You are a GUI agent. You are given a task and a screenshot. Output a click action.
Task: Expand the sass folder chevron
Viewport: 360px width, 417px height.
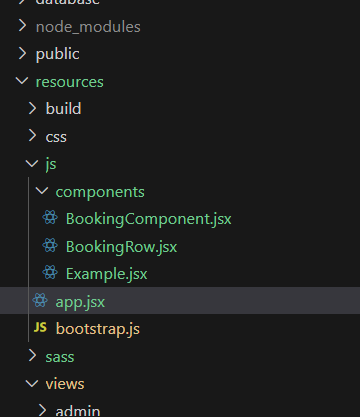(32, 356)
